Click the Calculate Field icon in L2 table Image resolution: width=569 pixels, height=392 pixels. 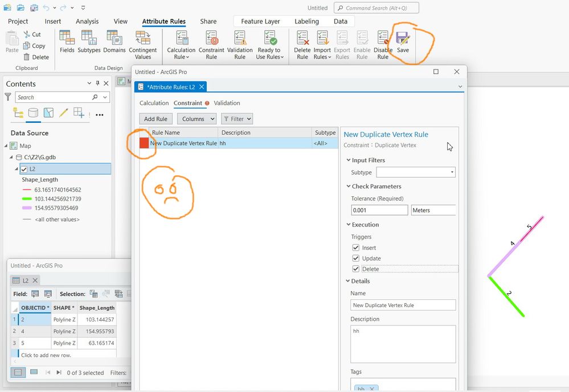(48, 294)
